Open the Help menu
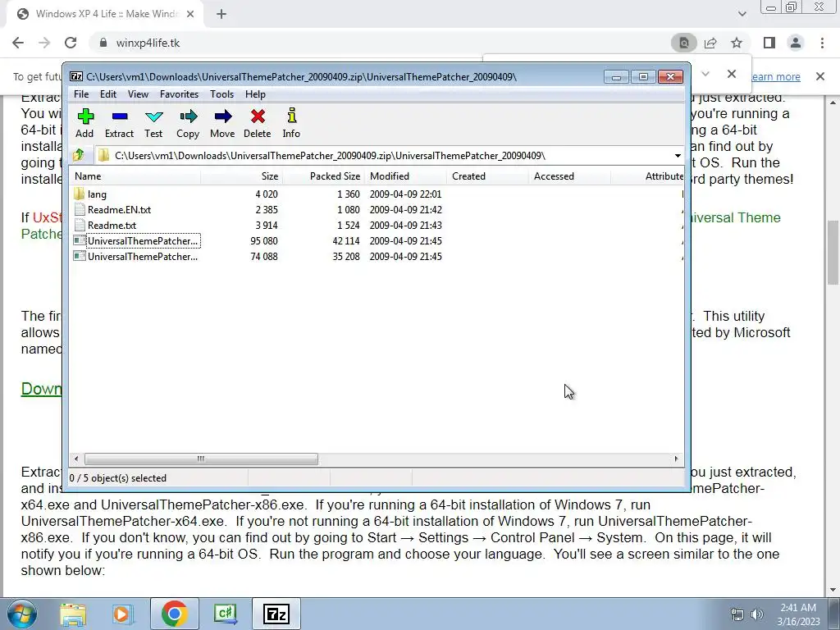The height and width of the screenshot is (630, 840). [x=255, y=94]
